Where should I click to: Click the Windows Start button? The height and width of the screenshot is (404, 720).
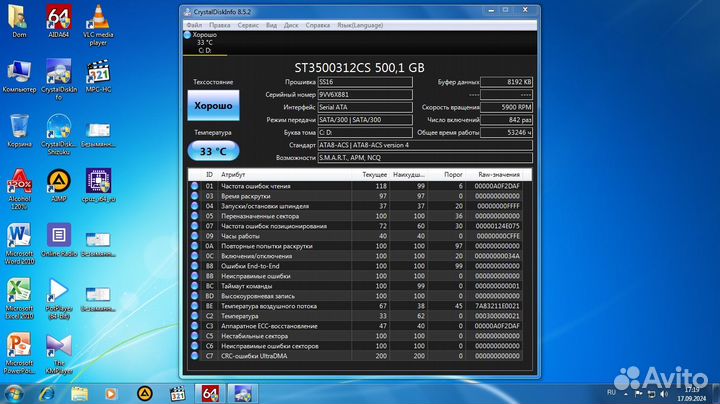(13, 393)
